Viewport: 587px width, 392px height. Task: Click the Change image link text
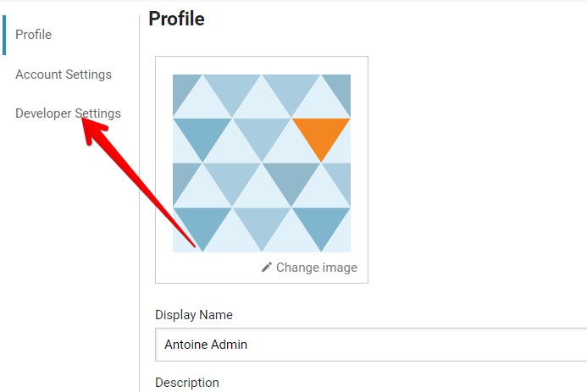click(316, 268)
